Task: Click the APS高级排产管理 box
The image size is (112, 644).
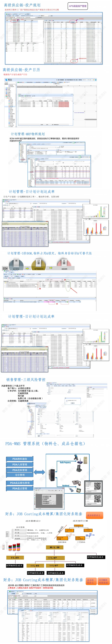Action: (x=78, y=6)
